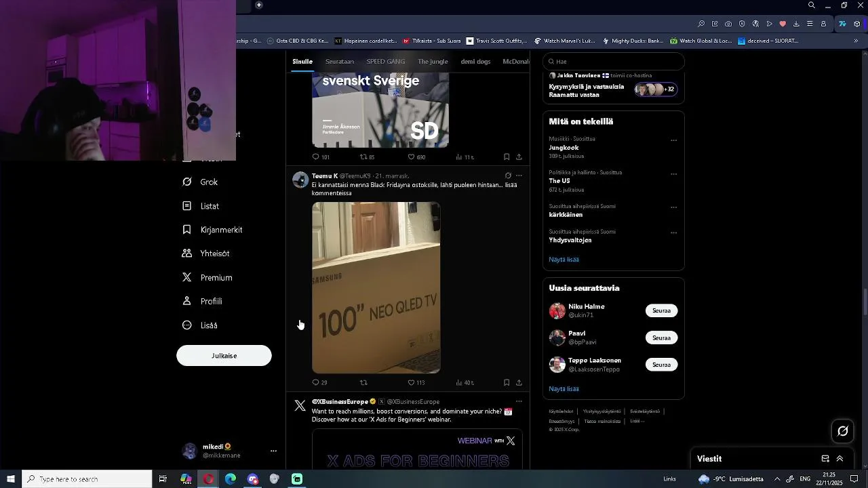Open Travis Scott Outfits bookmark

click(x=496, y=41)
